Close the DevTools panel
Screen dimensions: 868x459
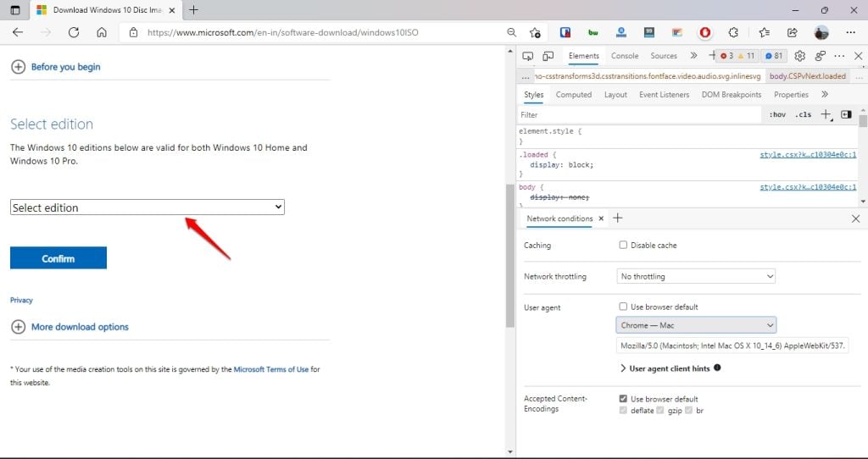pos(858,56)
